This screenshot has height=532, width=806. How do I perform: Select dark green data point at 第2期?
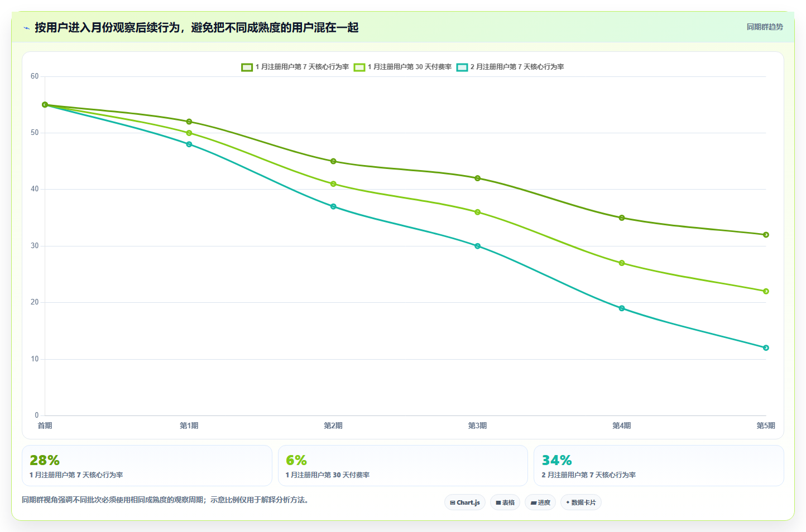[x=333, y=161]
